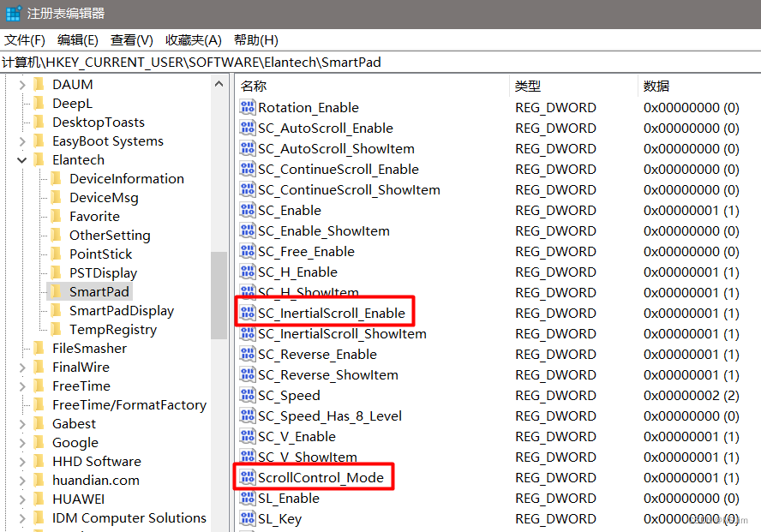Select the TempRegistry key
This screenshot has width=761, height=532.
coord(113,330)
